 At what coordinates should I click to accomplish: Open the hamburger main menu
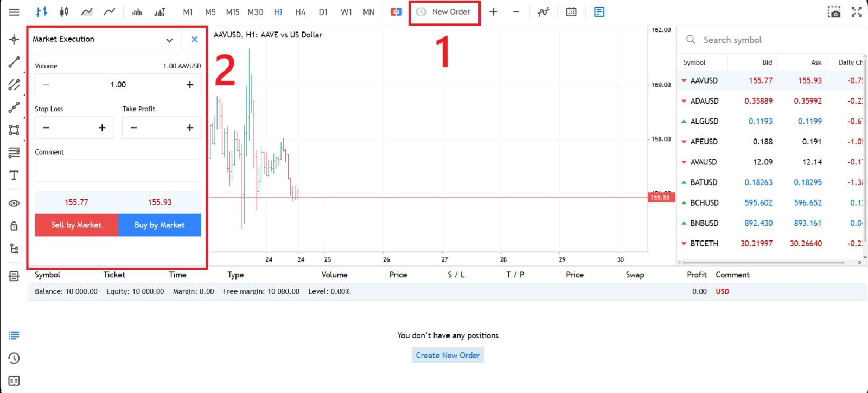tap(14, 11)
